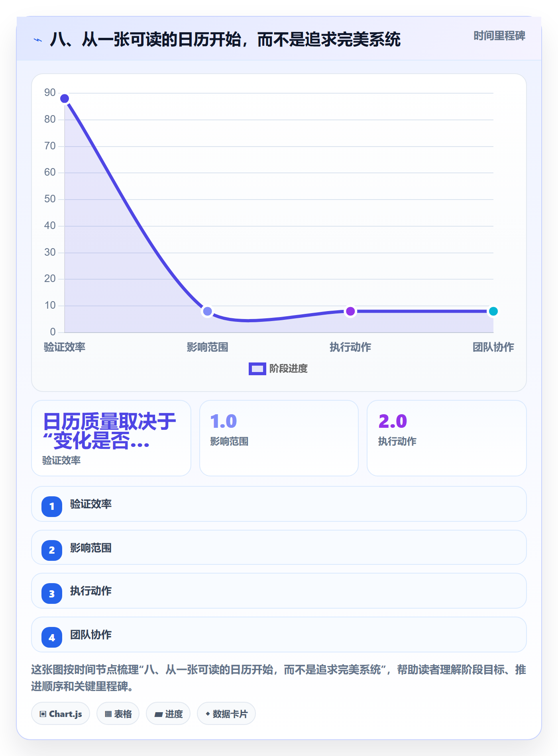Viewport: 558px width, 756px height.
Task: Select the 执行动作 list row text
Action: coord(91,591)
